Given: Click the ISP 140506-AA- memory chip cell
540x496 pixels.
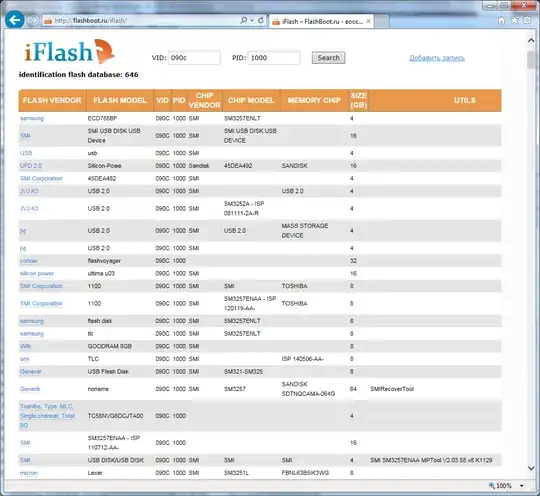Looking at the screenshot, I should pyautogui.click(x=302, y=359).
